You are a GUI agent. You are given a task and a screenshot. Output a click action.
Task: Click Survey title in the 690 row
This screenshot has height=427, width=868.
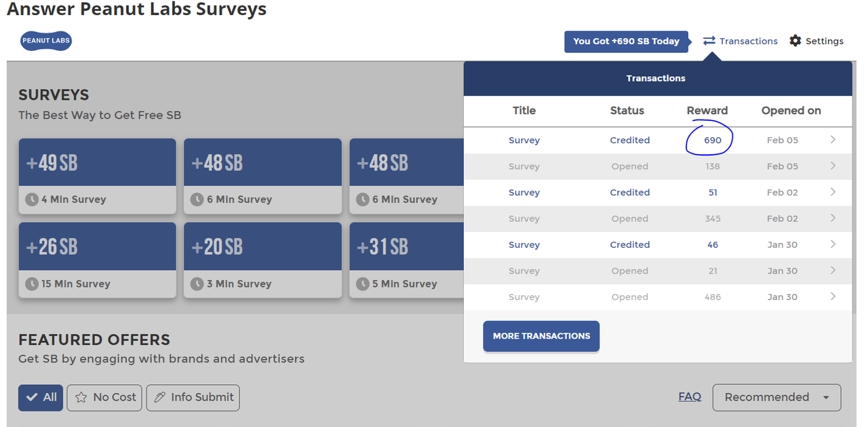[524, 140]
